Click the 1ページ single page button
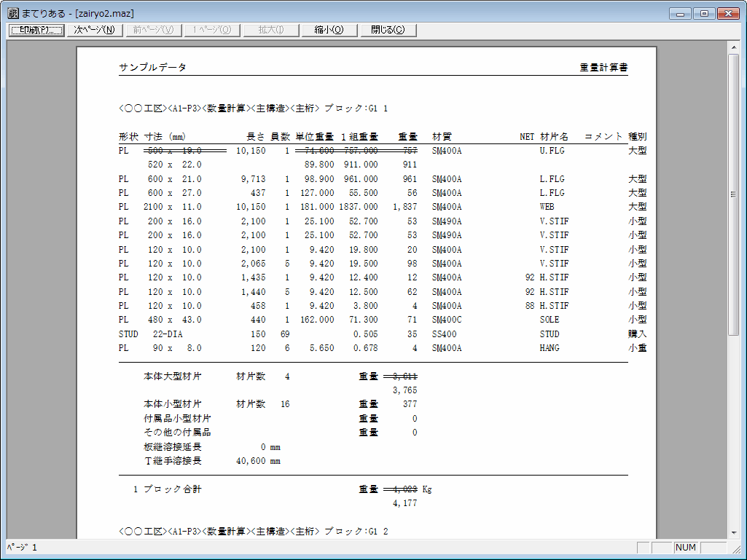 coord(211,30)
